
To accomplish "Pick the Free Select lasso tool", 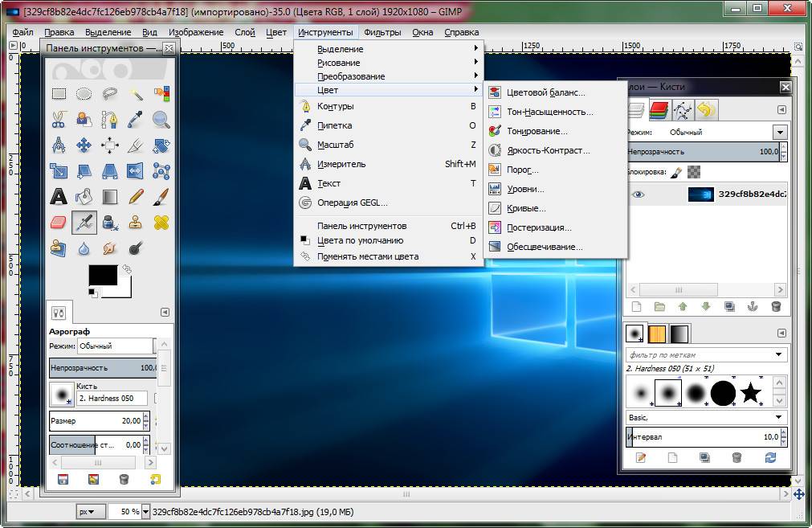I will pyautogui.click(x=110, y=94).
